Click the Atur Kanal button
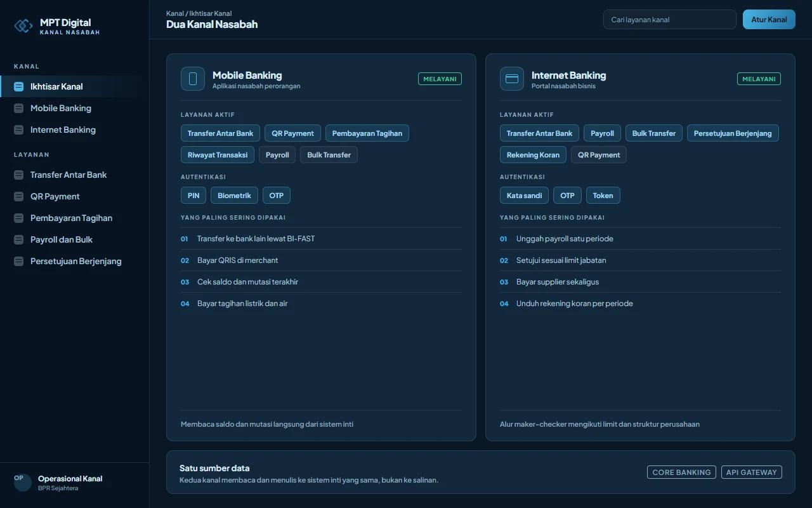 [769, 20]
